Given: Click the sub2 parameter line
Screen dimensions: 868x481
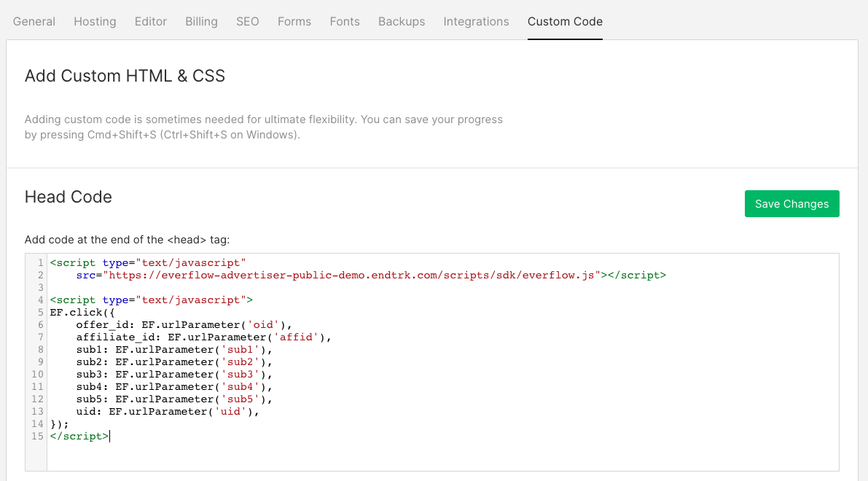Looking at the screenshot, I should (x=174, y=362).
